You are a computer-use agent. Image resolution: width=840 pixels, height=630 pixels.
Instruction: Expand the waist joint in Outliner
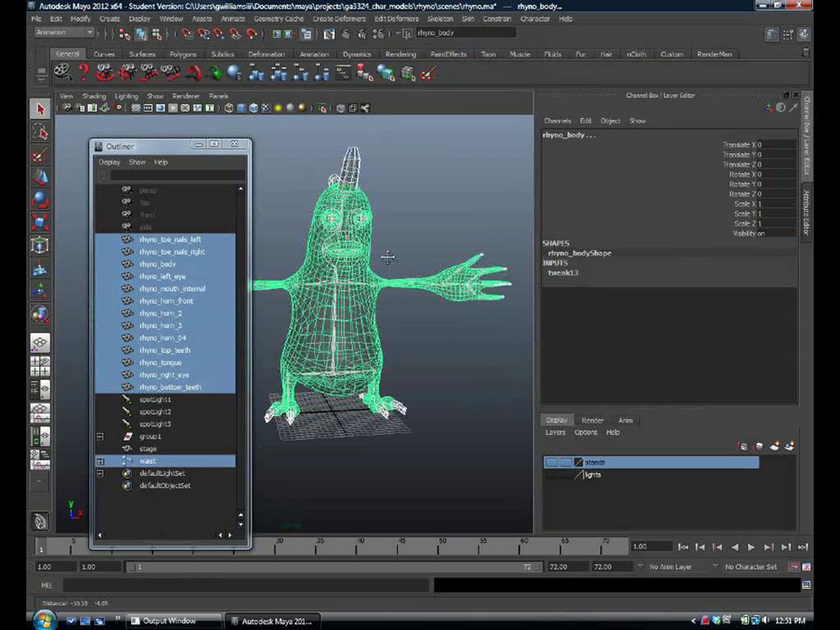(100, 461)
